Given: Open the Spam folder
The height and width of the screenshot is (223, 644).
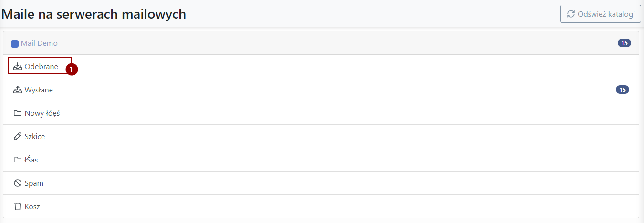Looking at the screenshot, I should coord(34,183).
